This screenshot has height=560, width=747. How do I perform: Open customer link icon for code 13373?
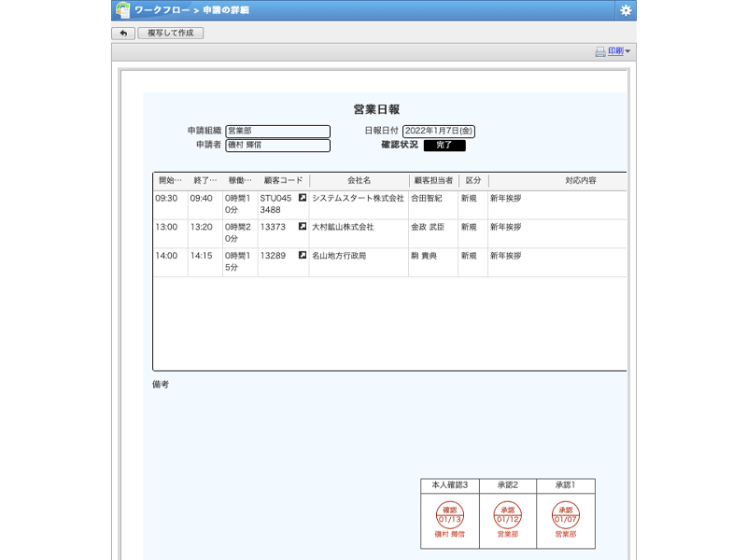click(x=302, y=227)
